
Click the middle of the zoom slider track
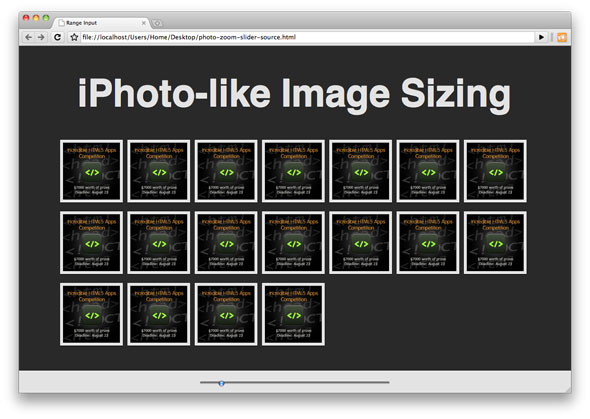[x=295, y=382]
